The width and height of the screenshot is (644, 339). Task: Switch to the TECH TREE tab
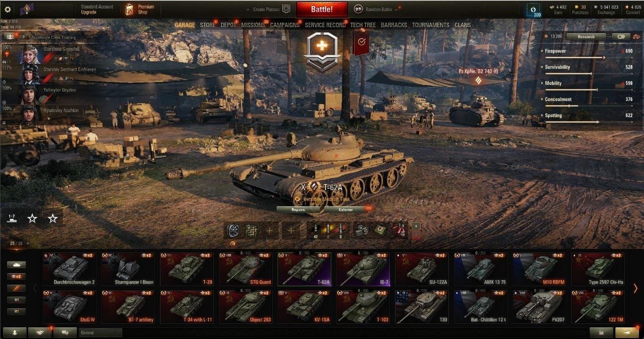click(x=363, y=25)
